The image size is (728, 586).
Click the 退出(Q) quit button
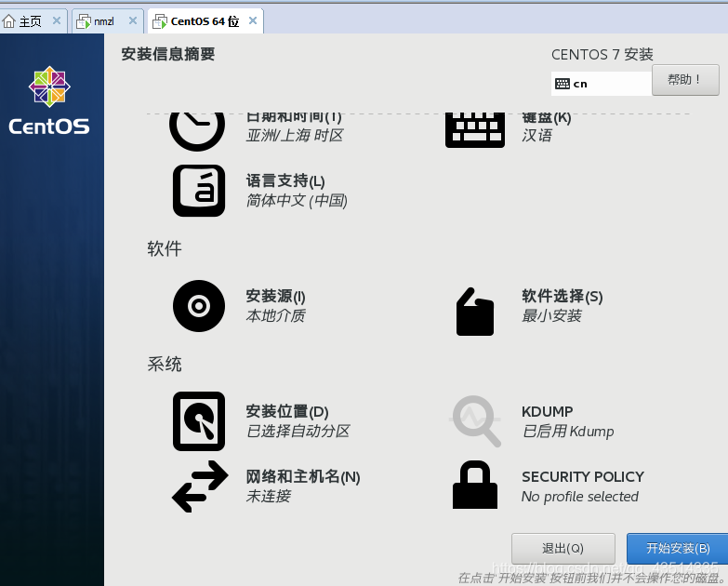tap(563, 549)
